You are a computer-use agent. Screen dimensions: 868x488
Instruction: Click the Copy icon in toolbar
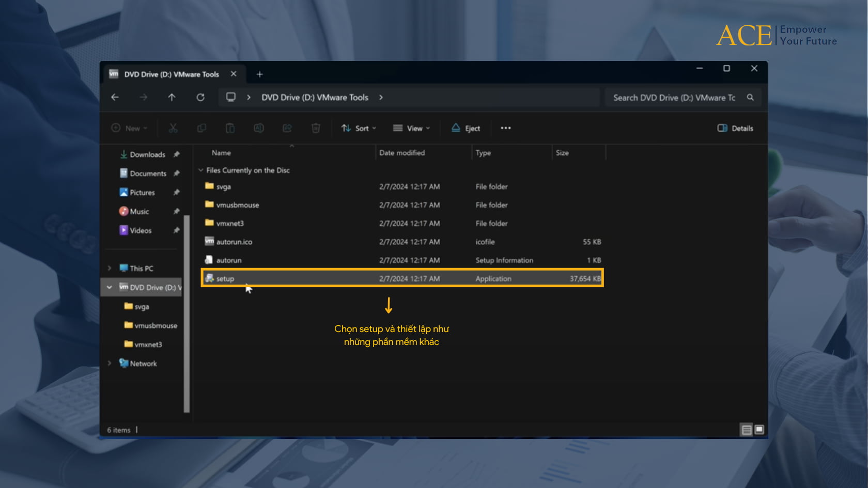(202, 128)
